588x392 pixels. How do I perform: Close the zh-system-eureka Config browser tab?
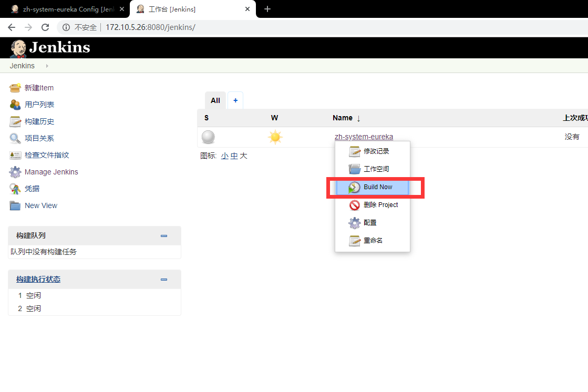122,9
